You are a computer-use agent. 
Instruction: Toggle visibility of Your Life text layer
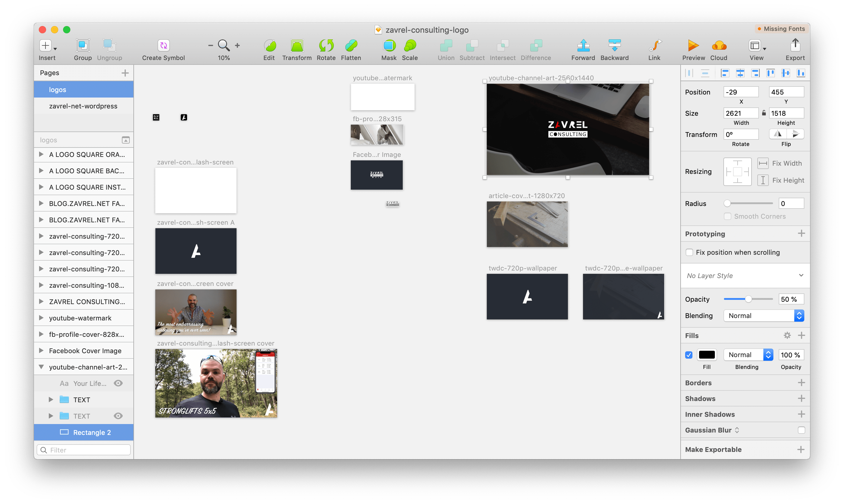pos(118,383)
